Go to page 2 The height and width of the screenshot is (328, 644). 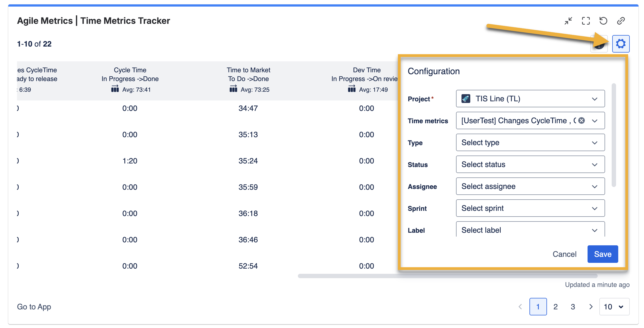point(555,307)
